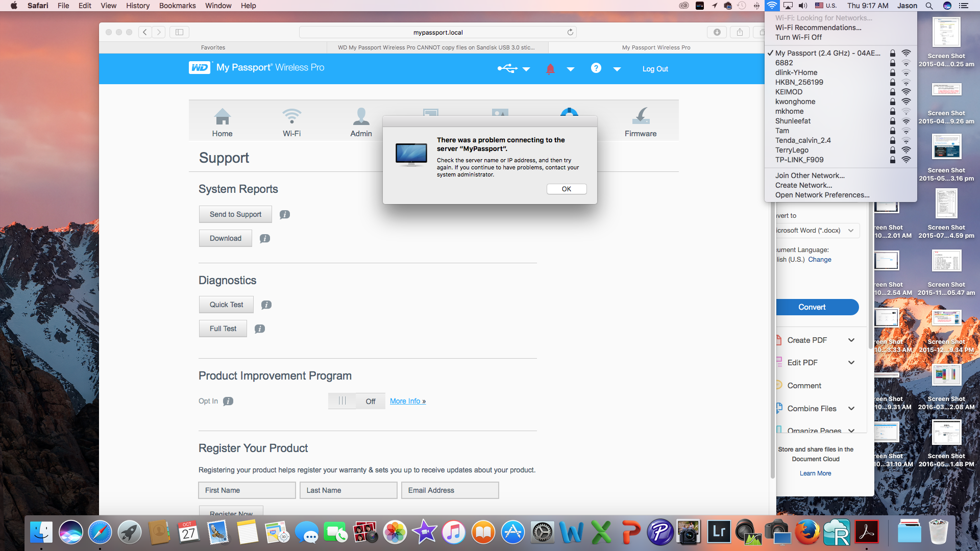
Task: Toggle the Safari sidebar button
Action: [x=179, y=32]
